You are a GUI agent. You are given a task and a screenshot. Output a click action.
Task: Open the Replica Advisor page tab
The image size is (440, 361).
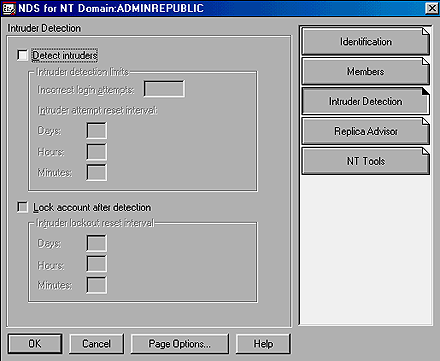366,131
